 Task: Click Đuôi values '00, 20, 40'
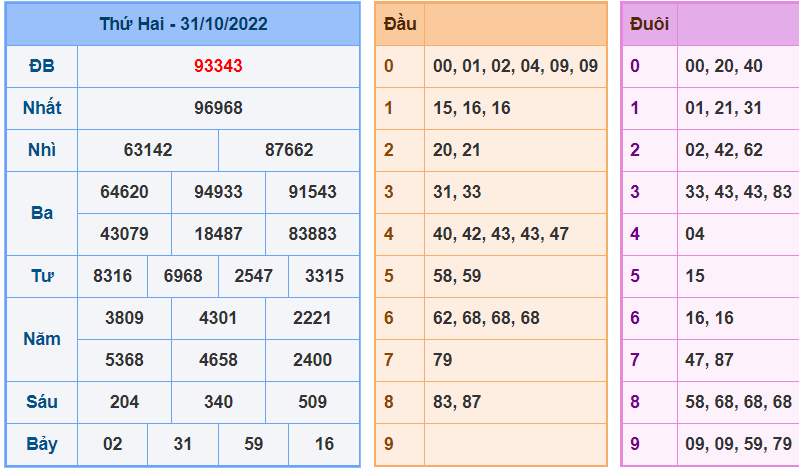[x=724, y=66]
